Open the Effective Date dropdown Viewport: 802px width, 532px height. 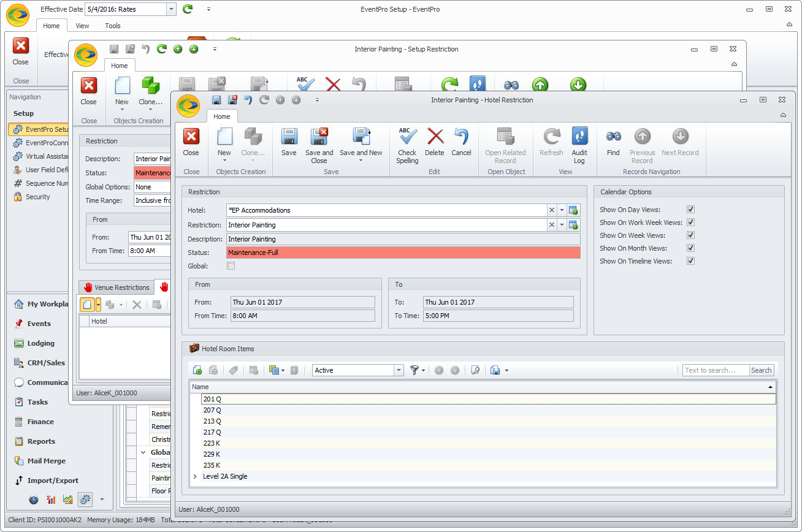point(171,9)
